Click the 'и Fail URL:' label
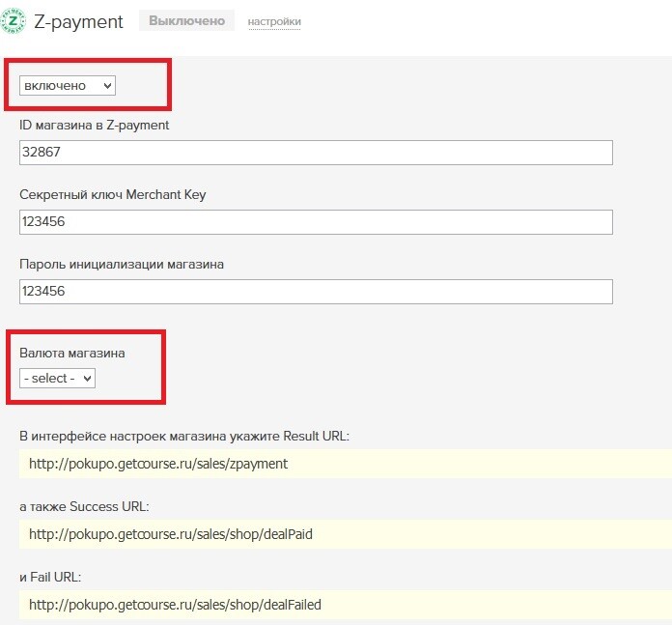The image size is (672, 625). point(50,577)
